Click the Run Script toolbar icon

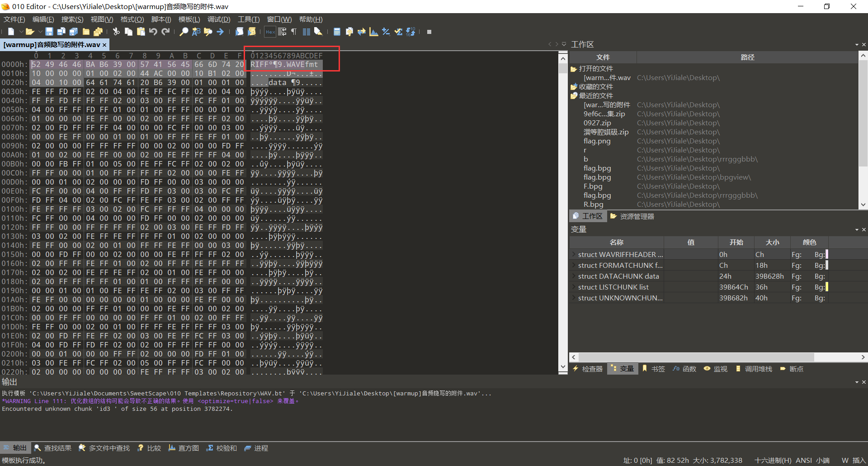pos(239,32)
